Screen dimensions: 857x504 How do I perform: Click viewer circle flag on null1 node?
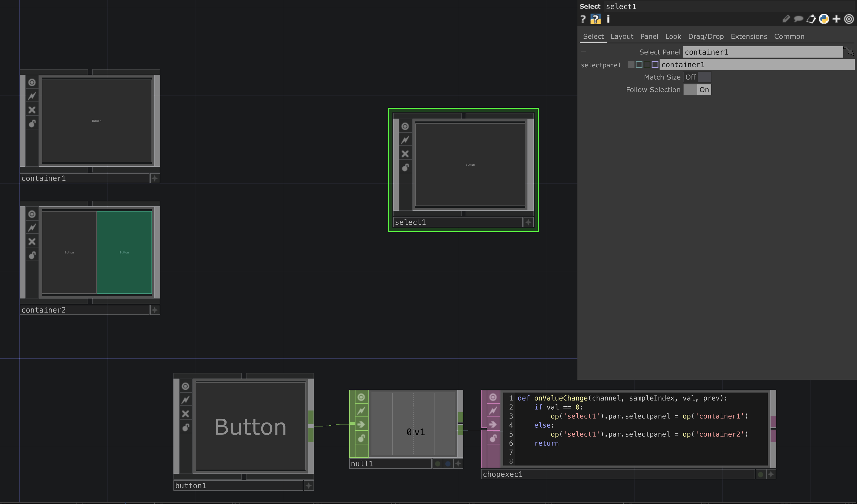(361, 397)
